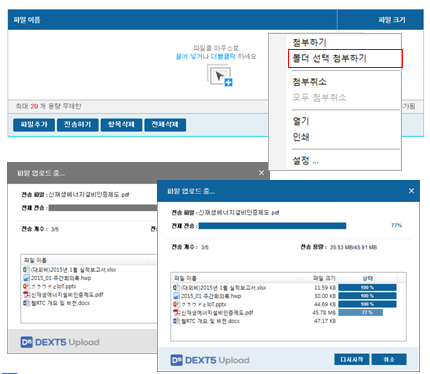Screen dimensions: 430x374
Task: Close the blue 파일 업로드 중 dialog
Action: (x=411, y=191)
